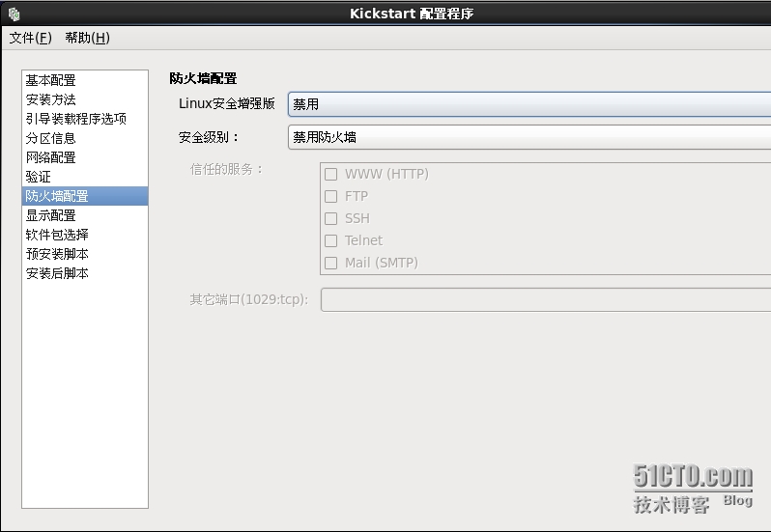
Task: Open 显示配置 section
Action: coord(85,215)
